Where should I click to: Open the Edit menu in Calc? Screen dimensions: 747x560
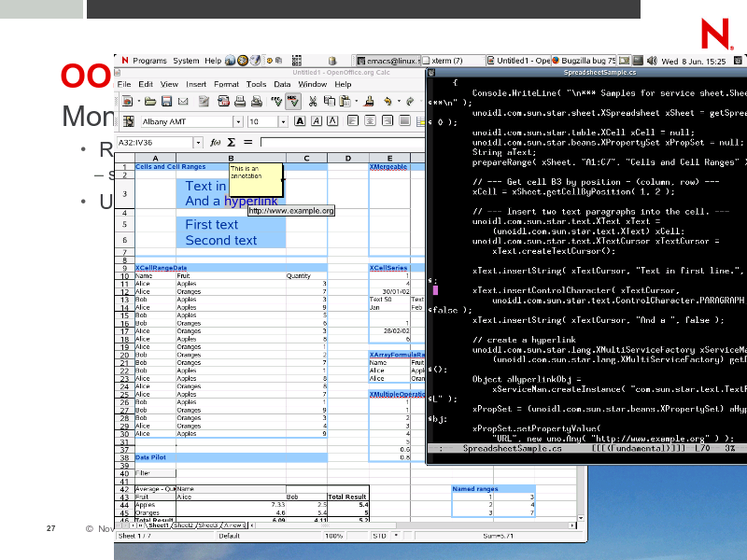(x=146, y=84)
